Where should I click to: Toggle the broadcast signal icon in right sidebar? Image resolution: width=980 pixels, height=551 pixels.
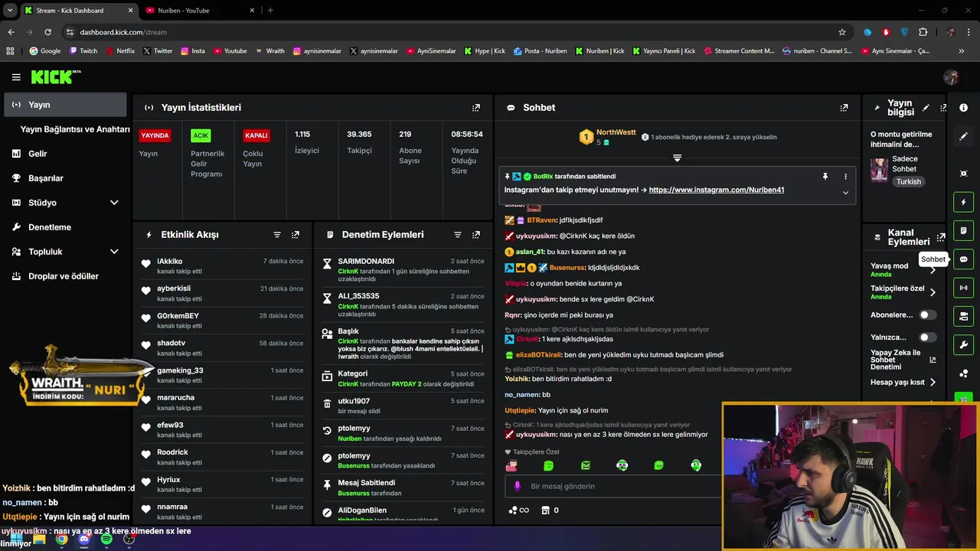[964, 288]
